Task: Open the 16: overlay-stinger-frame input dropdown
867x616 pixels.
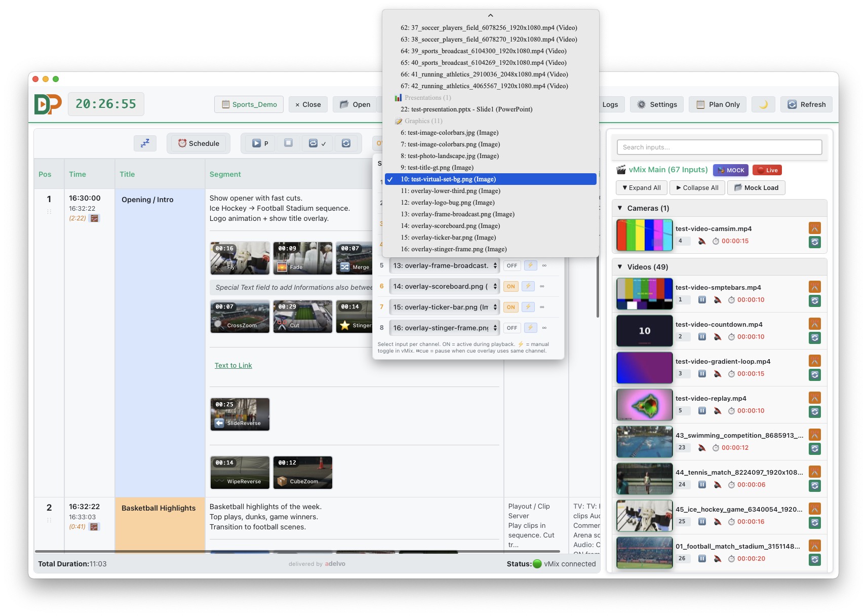Action: (x=444, y=328)
